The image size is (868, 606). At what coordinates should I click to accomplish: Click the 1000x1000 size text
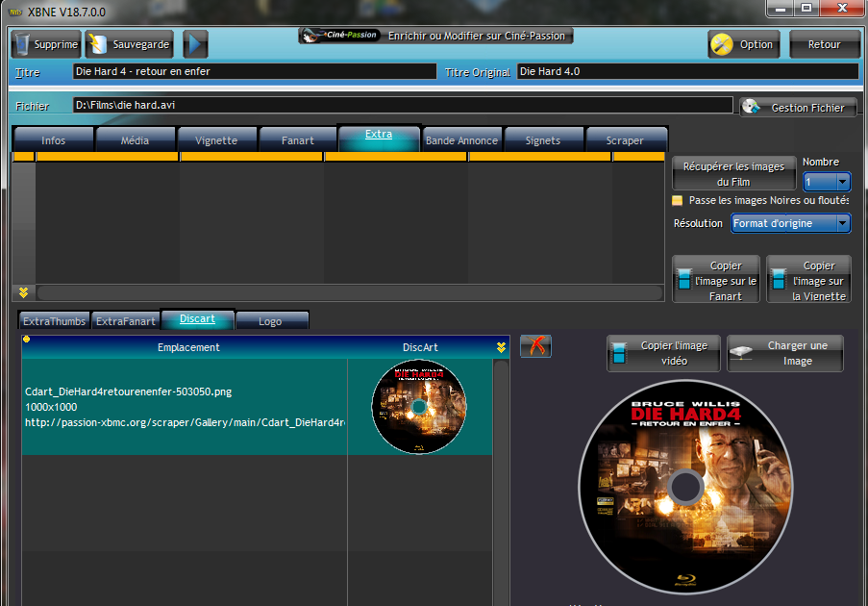(51, 407)
